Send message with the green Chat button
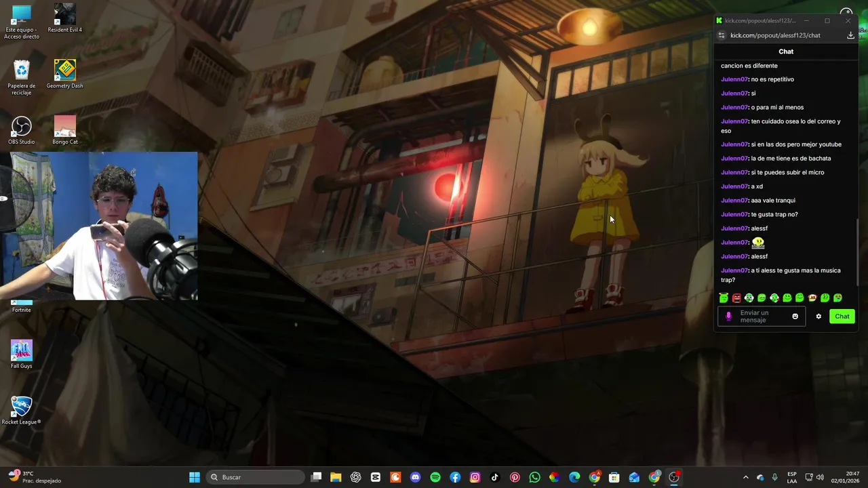The height and width of the screenshot is (488, 868). [x=842, y=317]
